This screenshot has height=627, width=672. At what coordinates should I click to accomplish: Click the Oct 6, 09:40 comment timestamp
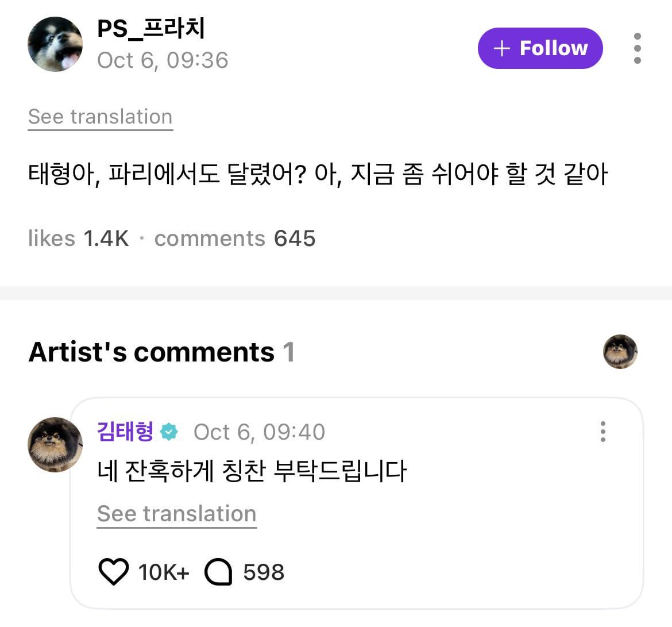[259, 432]
